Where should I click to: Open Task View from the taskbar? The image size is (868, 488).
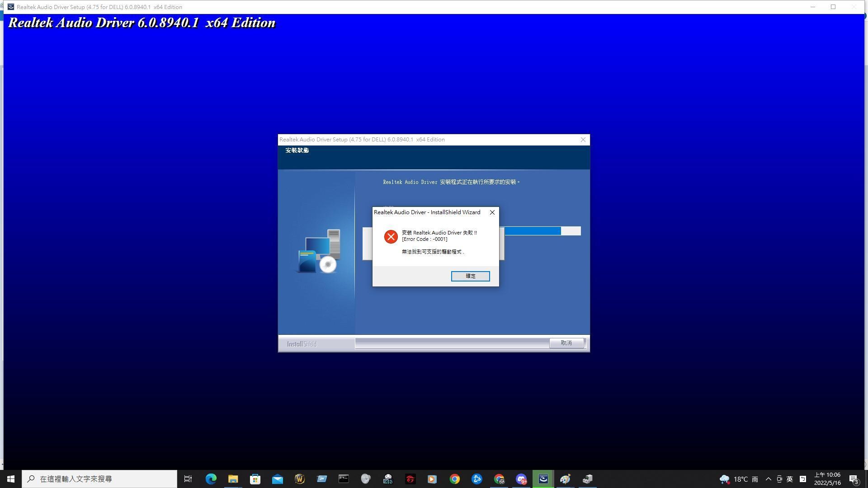[188, 479]
